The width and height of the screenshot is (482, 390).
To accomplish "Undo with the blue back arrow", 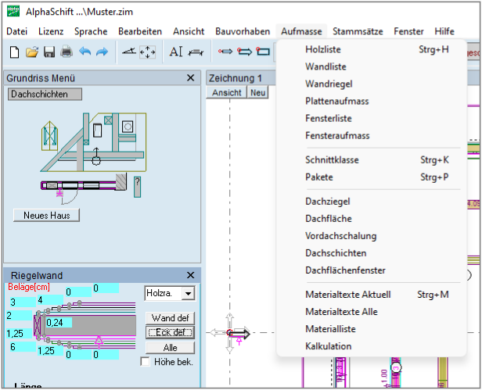I will coord(85,52).
